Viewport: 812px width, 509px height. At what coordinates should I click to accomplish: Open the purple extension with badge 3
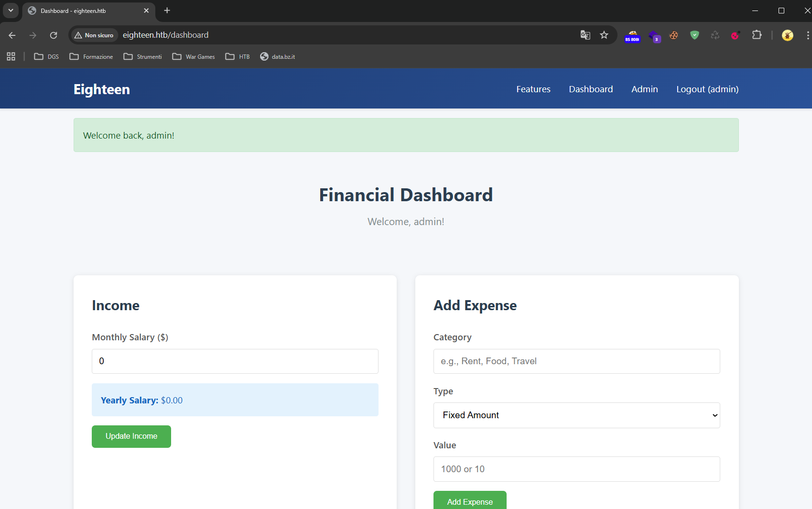(x=654, y=36)
